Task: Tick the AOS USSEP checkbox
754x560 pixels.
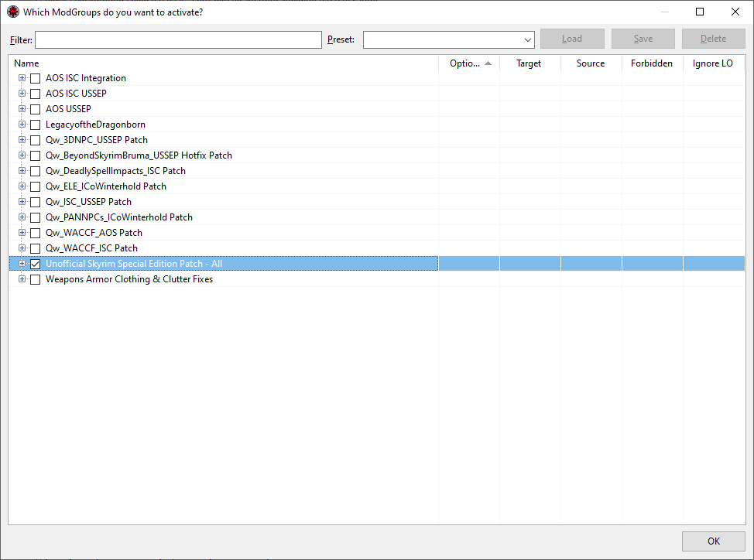Action: pyautogui.click(x=35, y=109)
